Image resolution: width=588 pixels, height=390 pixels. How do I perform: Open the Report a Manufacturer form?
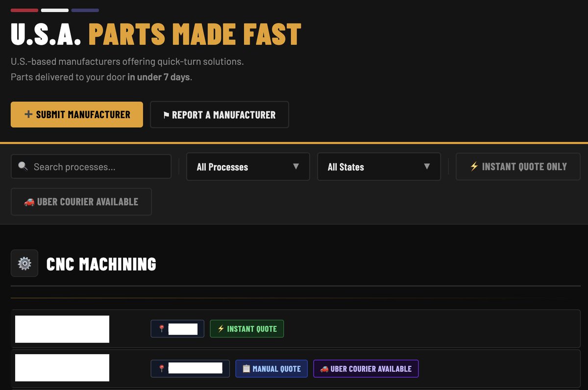[x=220, y=115]
